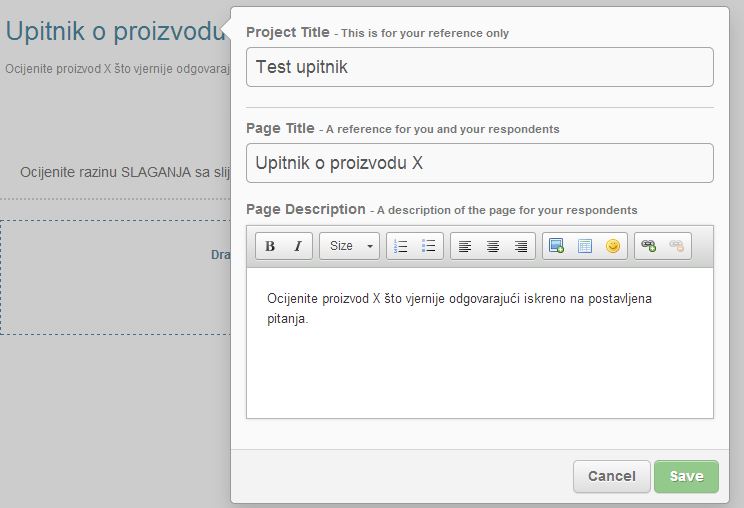Click the Page Title input field
744x508 pixels.
coord(479,163)
